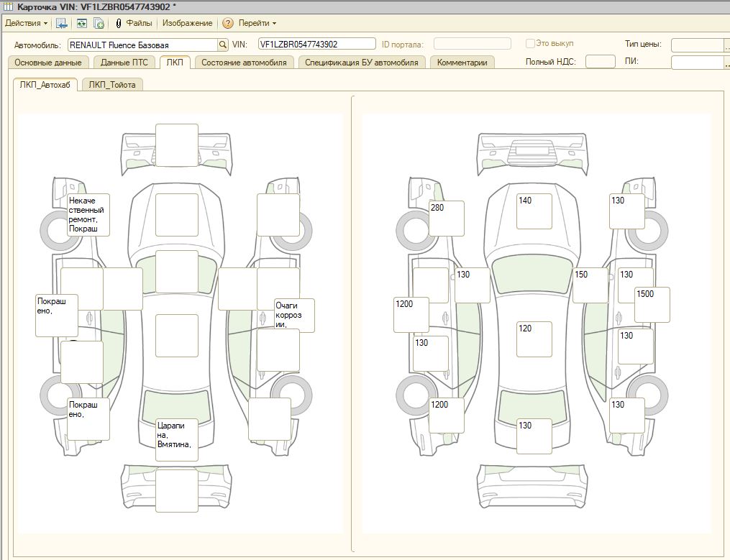The height and width of the screenshot is (560, 730).
Task: Click the window grid icon in title bar
Action: pyautogui.click(x=8, y=6)
